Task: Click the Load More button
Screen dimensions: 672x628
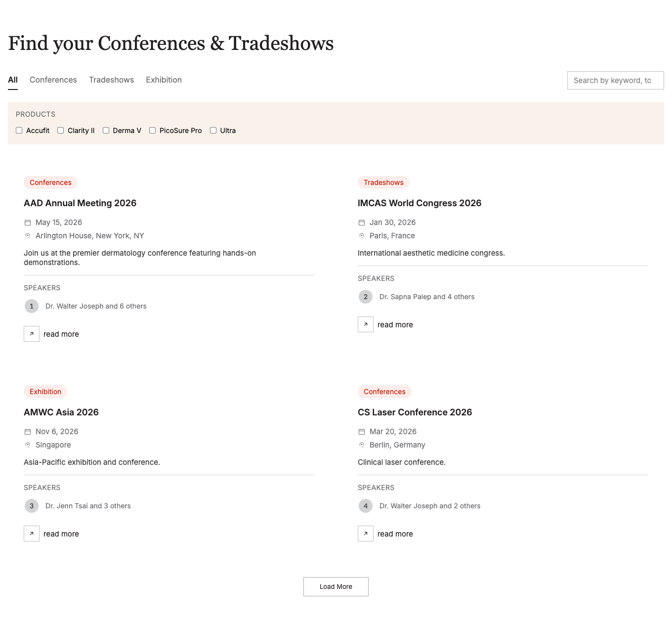Action: [x=336, y=586]
